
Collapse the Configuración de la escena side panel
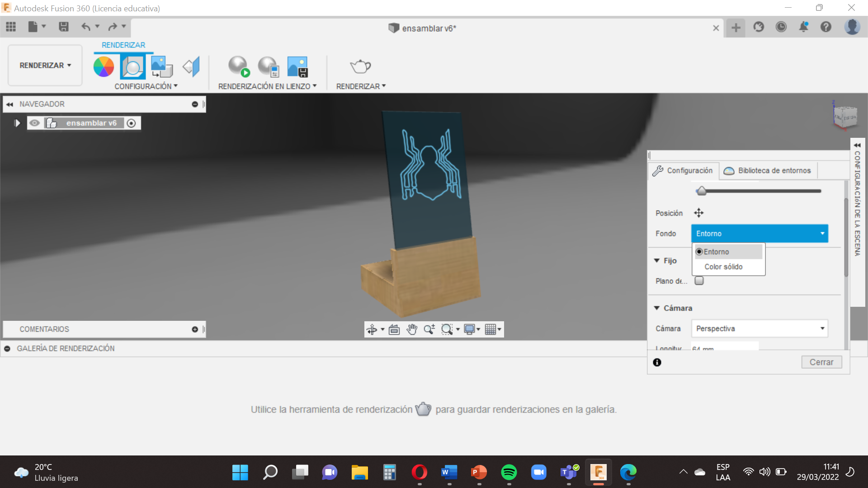(857, 145)
